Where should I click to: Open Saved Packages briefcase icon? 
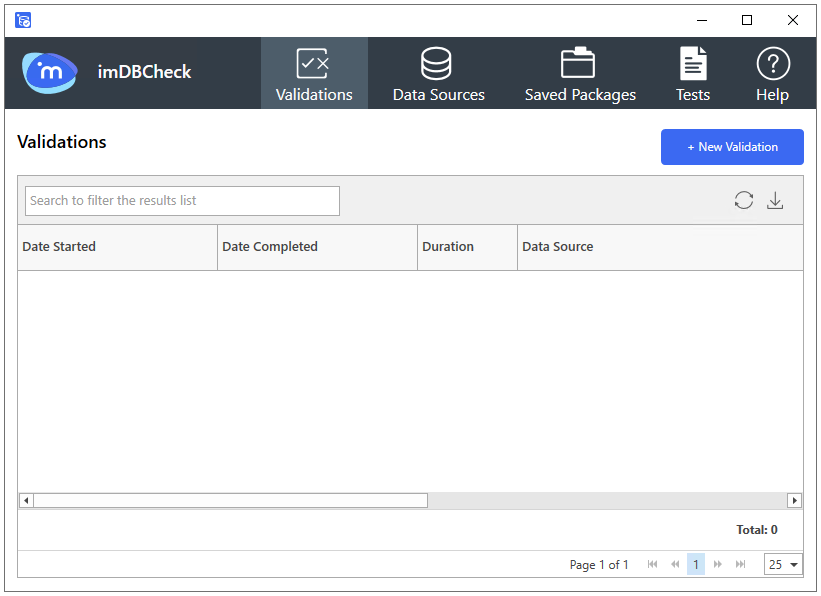click(x=580, y=63)
